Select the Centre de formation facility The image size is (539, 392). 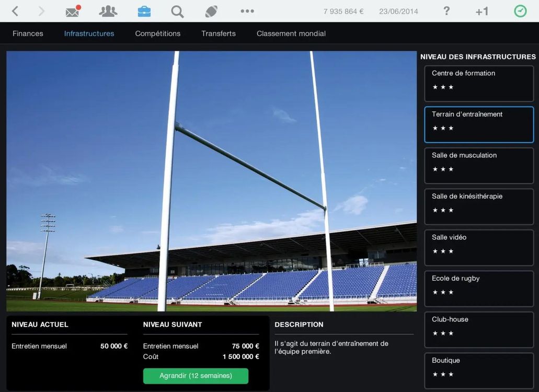(479, 84)
